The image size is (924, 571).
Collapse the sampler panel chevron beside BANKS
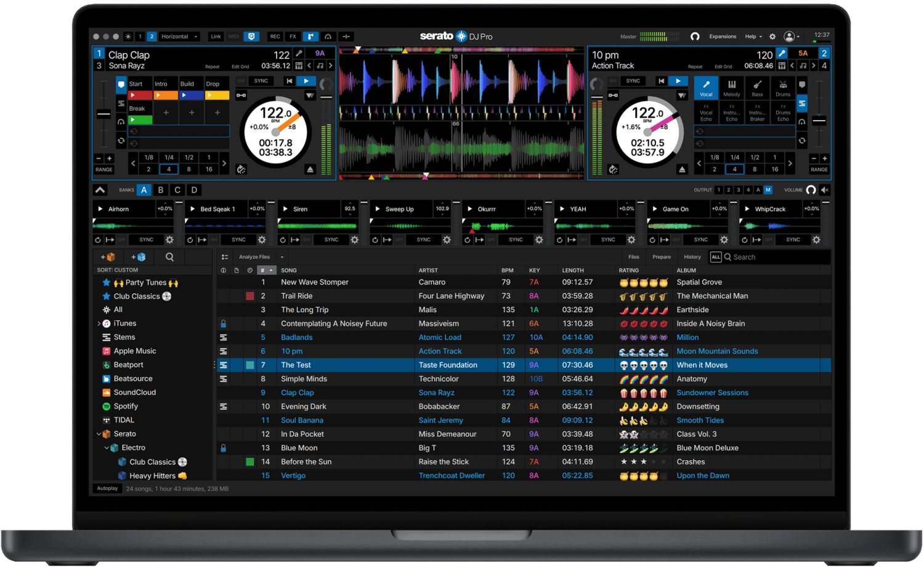(x=100, y=190)
